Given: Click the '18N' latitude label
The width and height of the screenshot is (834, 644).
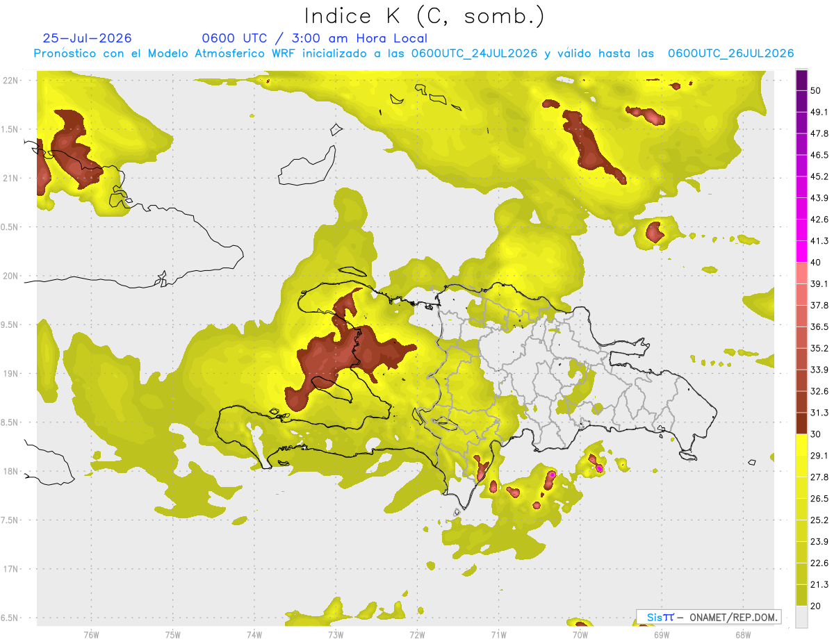Looking at the screenshot, I should pyautogui.click(x=11, y=472).
